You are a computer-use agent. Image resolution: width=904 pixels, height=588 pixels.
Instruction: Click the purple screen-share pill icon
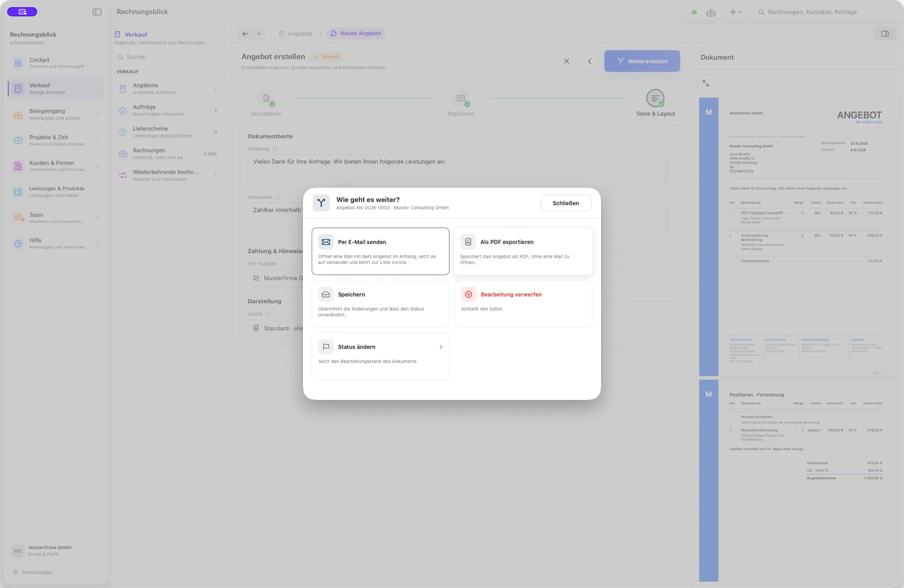(x=22, y=12)
